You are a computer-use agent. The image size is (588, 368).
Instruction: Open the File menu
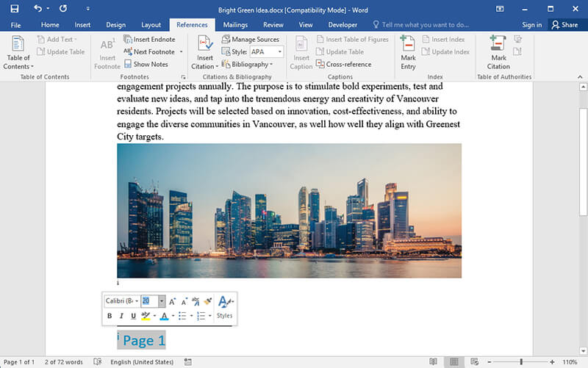click(15, 25)
